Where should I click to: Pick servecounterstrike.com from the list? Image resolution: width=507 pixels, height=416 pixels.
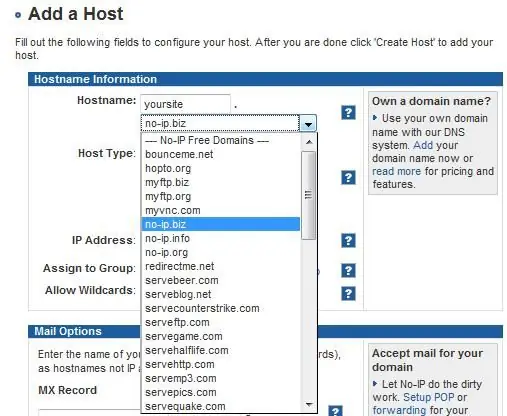point(221,308)
